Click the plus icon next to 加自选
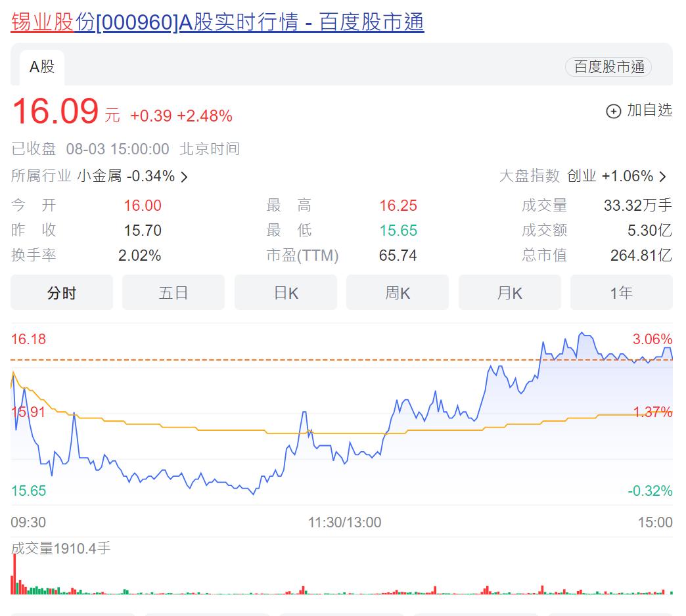 [x=612, y=111]
